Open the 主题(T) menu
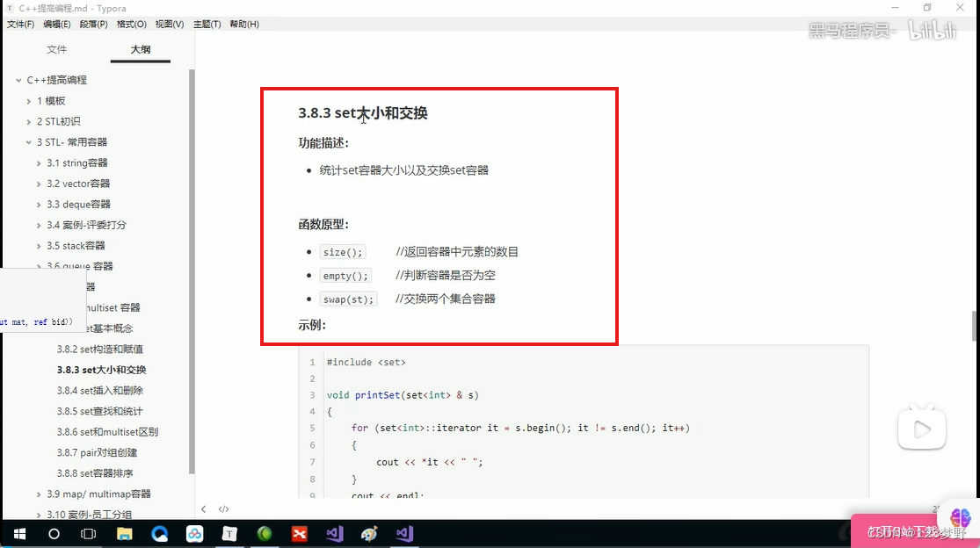The height and width of the screenshot is (548, 980). click(206, 24)
